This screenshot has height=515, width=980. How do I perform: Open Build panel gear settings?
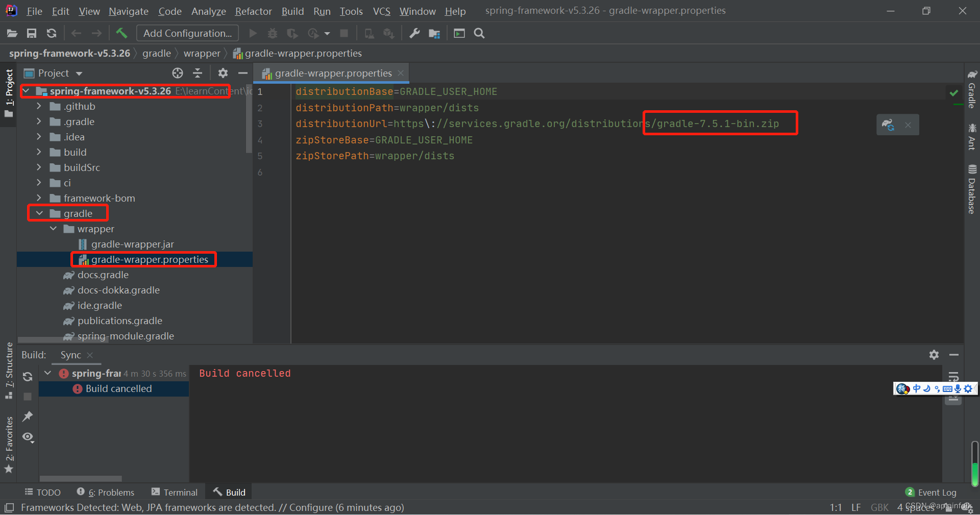[934, 355]
